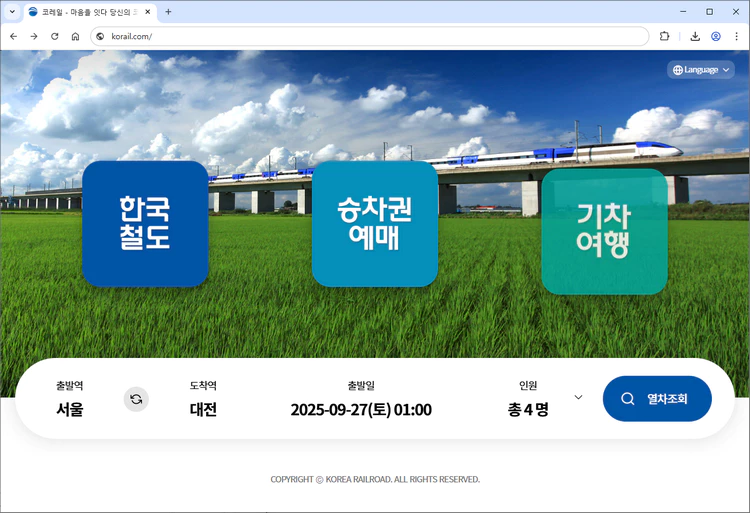Click the 인원 label

tap(528, 385)
